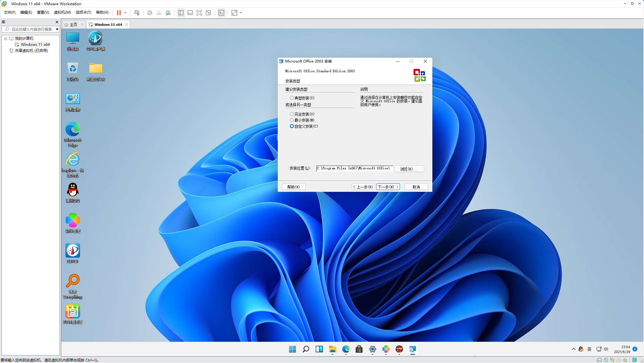
Task: Open the 虚拟机(M) menu
Action: pyautogui.click(x=62, y=12)
